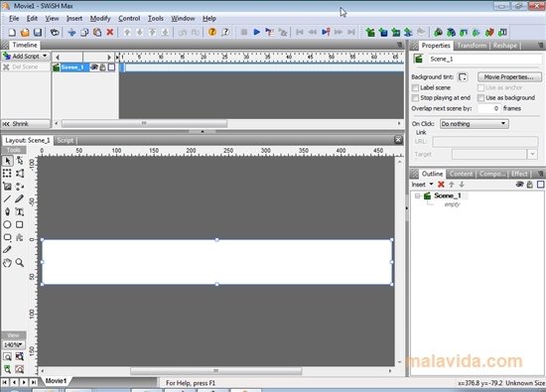This screenshot has height=392, width=546.
Task: Select the Line drawing tool
Action: [7, 199]
